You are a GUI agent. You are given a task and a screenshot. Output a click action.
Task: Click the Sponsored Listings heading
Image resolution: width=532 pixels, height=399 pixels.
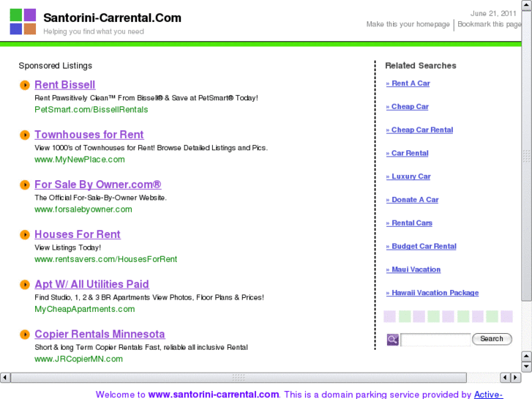(56, 66)
